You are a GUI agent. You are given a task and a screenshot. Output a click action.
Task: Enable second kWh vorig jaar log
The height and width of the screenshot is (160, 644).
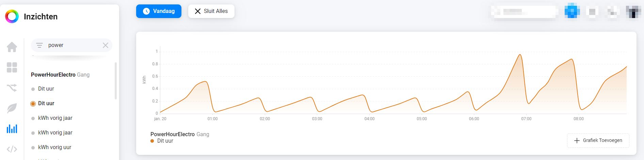point(55,133)
